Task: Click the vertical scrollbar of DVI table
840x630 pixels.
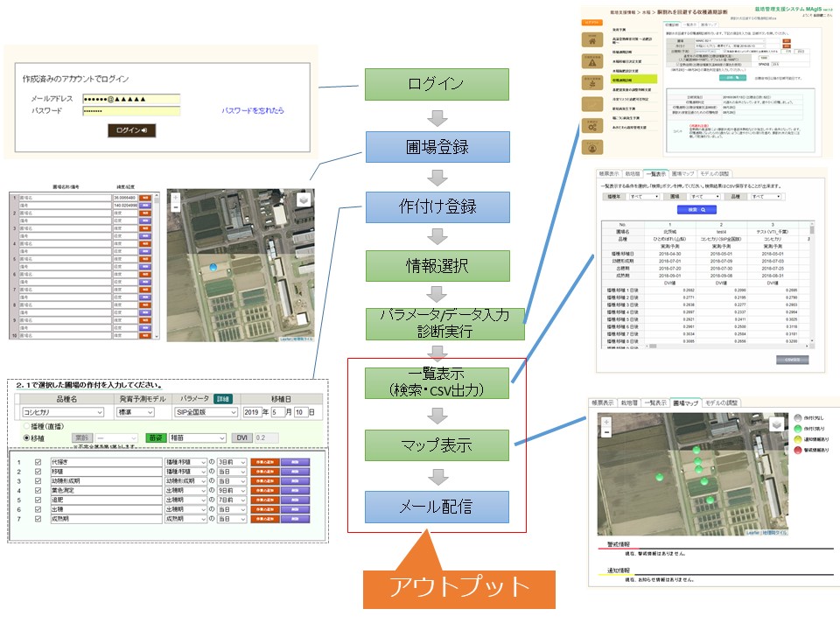Action: click(812, 283)
